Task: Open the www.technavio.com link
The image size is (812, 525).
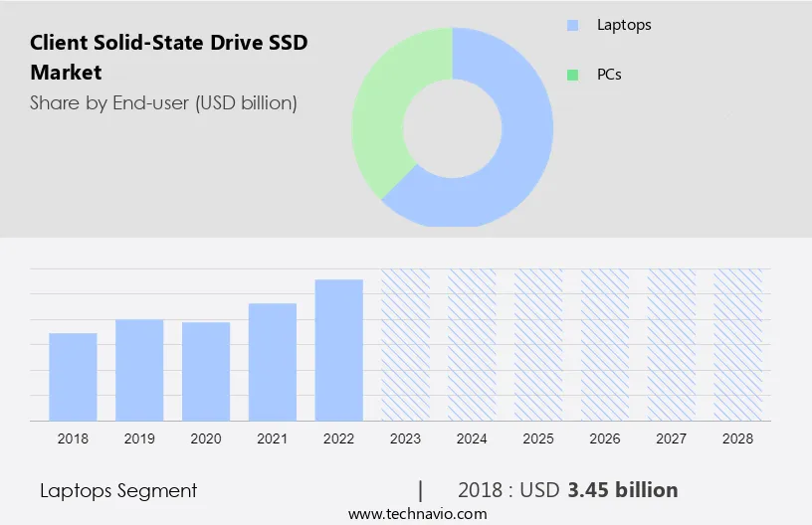Action: tap(417, 514)
